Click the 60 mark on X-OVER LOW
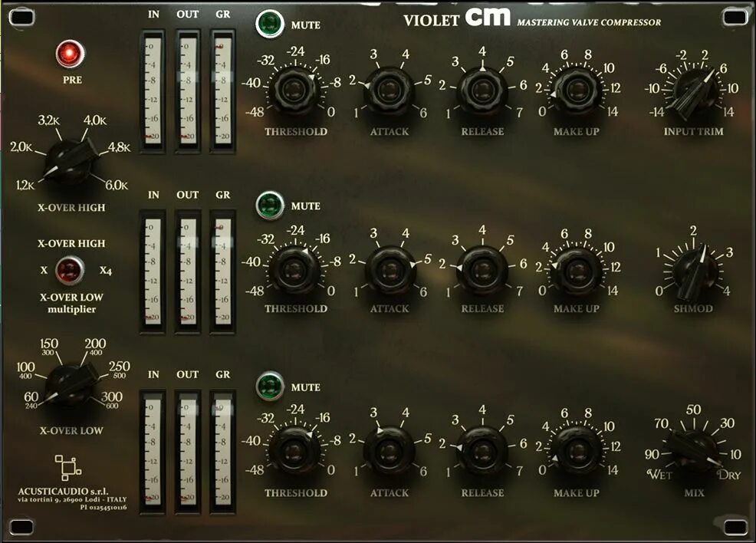The image size is (756, 543). pyautogui.click(x=31, y=397)
